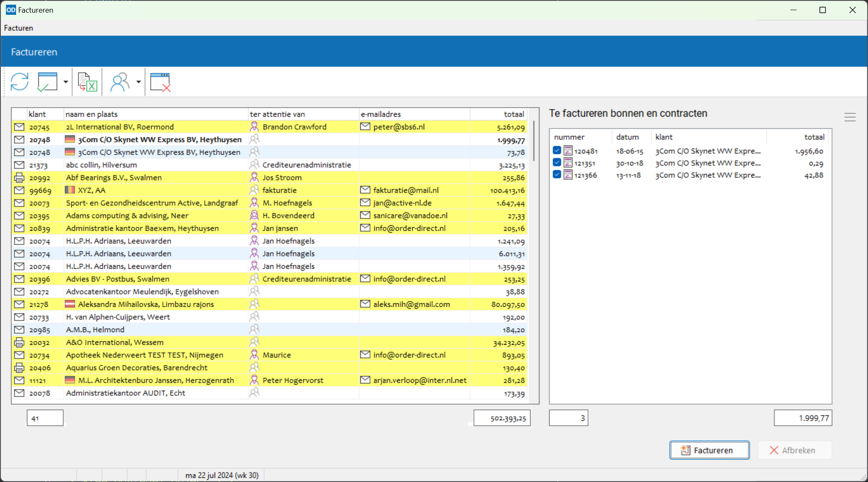This screenshot has height=482, width=868.
Task: Click email arjan.verloop@inter.nl.net
Action: coord(420,380)
